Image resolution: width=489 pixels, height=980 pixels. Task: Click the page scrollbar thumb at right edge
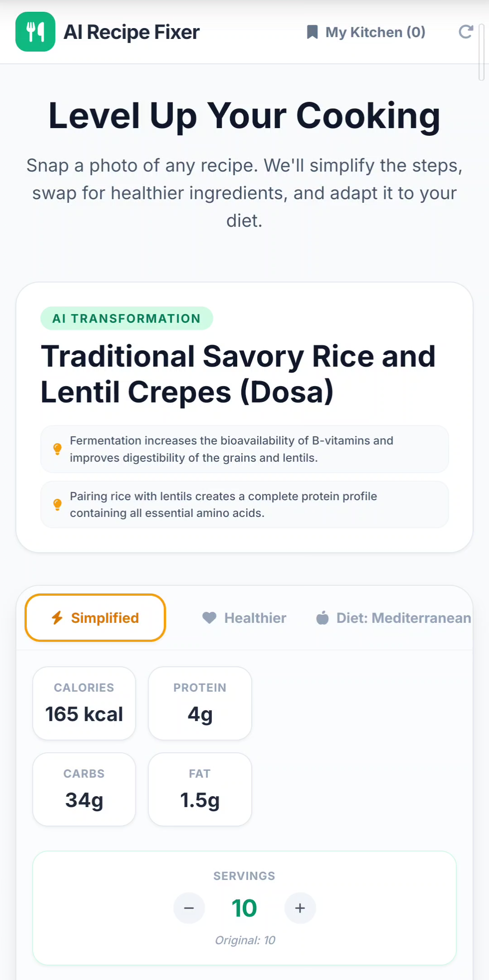tap(482, 52)
